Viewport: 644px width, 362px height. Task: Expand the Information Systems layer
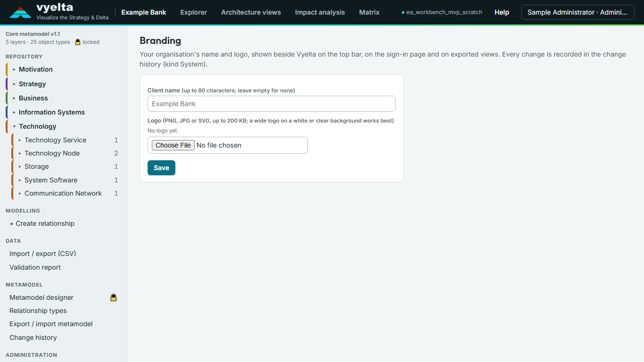[14, 112]
